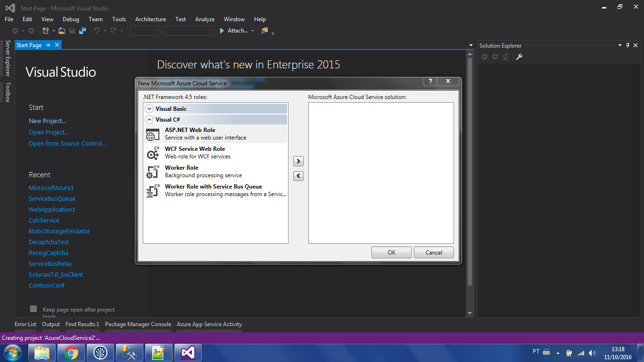Open the Error List tab
The width and height of the screenshot is (644, 362).
(x=25, y=324)
